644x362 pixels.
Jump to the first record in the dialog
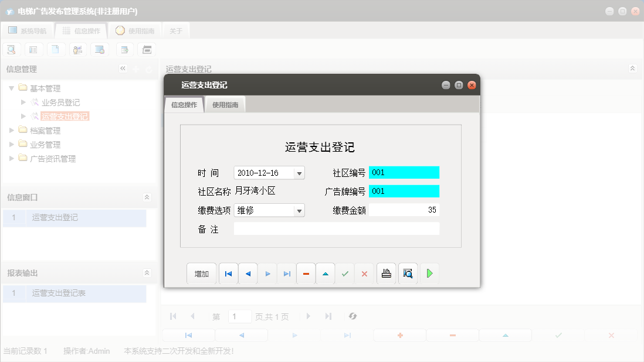tap(228, 273)
